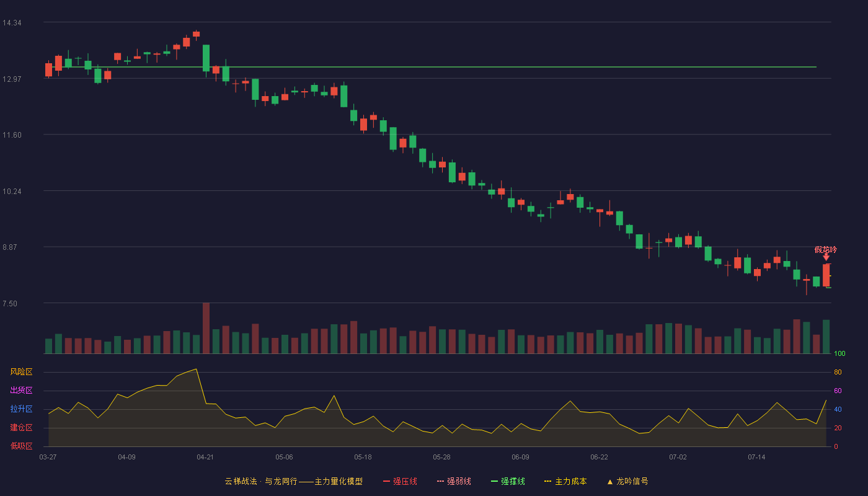The width and height of the screenshot is (868, 496).
Task: Click the yellow dashed icon beside 主力成本
Action: 548,481
